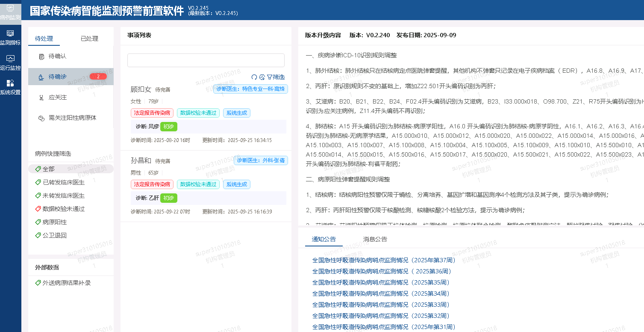Screen dimensions: 644x332
Task: Switch to the 通知公告 tab
Action: coord(324,239)
